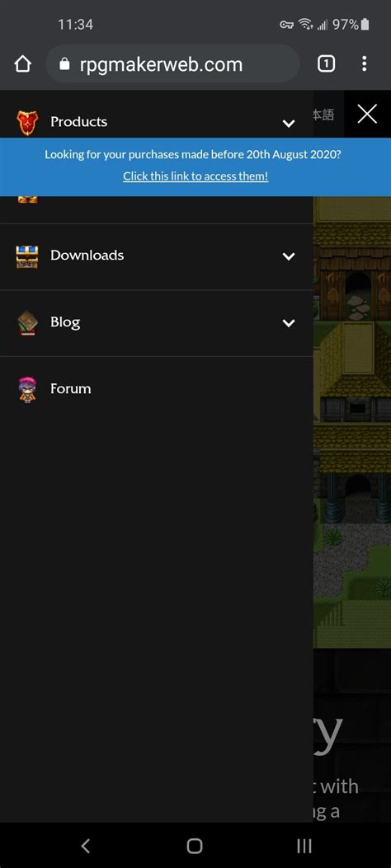
Task: Tap the rpgmakerweb.com address bar
Action: (172, 64)
